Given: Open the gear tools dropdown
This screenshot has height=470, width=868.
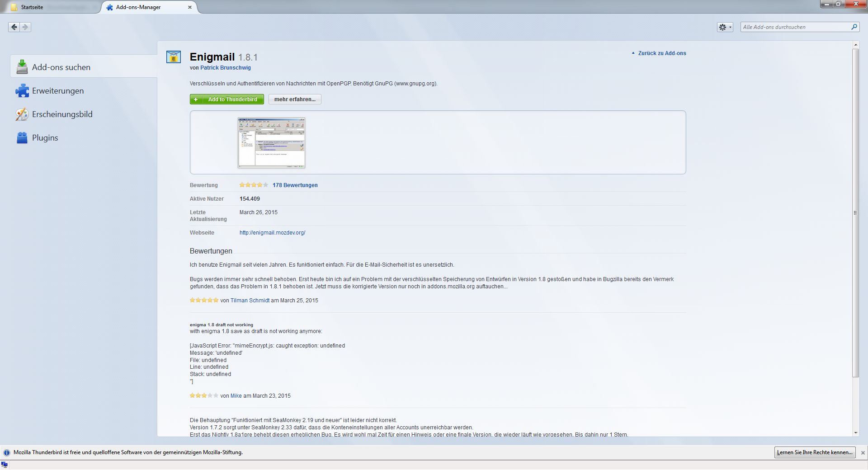Looking at the screenshot, I should point(725,27).
